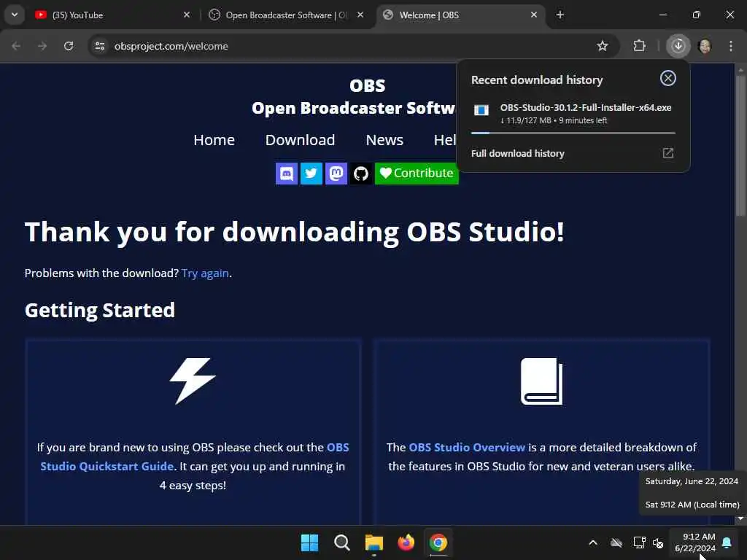Click the scrollbar down arrow
The width and height of the screenshot is (747, 560).
pos(740,518)
